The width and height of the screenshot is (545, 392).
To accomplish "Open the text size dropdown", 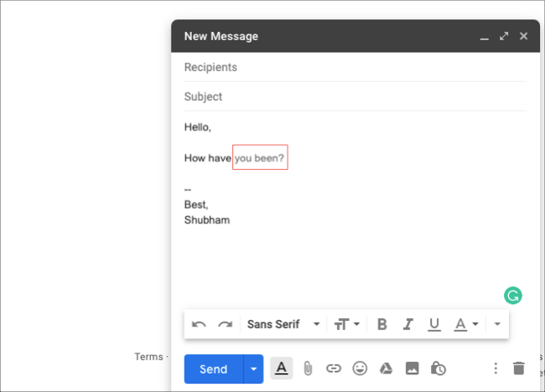I will tap(346, 324).
